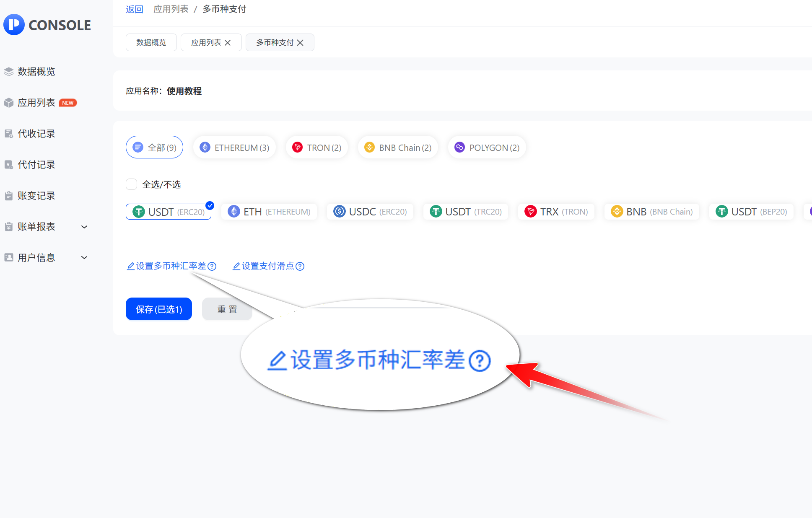The image size is (812, 518).
Task: Select the TRX (TRON) currency chip
Action: [556, 212]
